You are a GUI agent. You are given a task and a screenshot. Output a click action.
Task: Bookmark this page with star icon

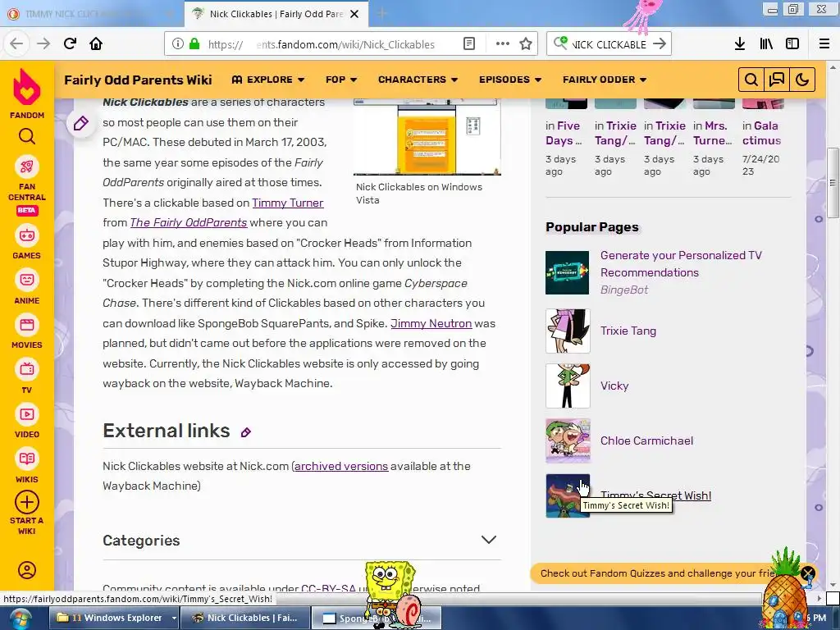[x=526, y=44]
